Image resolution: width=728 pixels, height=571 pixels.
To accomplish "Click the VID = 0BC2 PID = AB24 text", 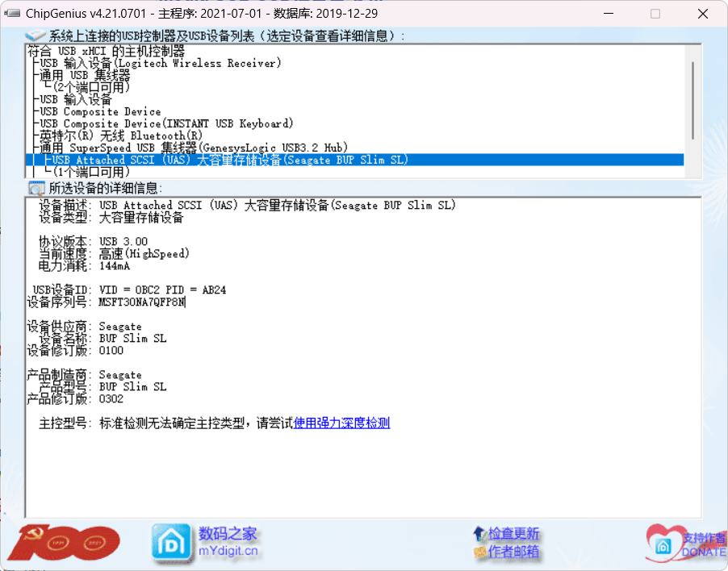I will click(162, 290).
